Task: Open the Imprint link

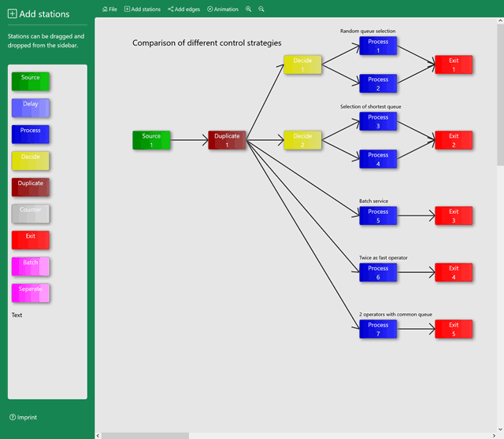Action: (24, 417)
